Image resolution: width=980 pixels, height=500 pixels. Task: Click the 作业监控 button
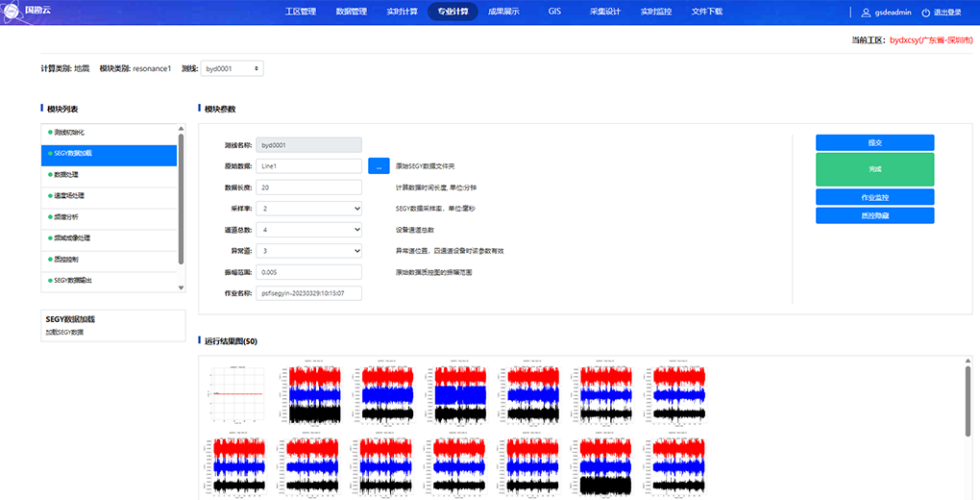[x=874, y=197]
